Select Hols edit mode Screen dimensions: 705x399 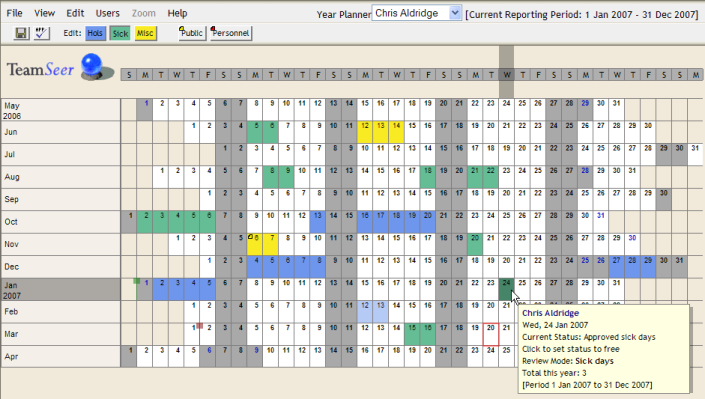95,33
